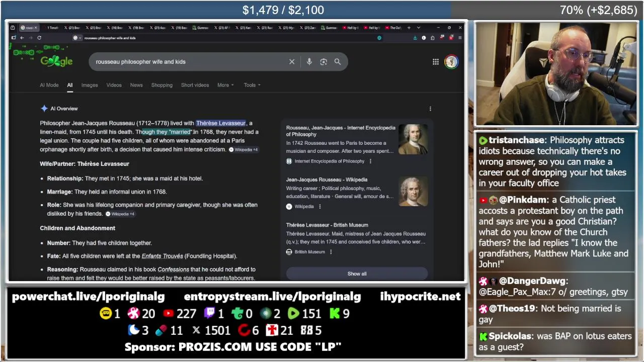Image resolution: width=644 pixels, height=362 pixels.
Task: Click Rousseau portrait thumbnail for Wikipedia result
Action: tap(413, 191)
